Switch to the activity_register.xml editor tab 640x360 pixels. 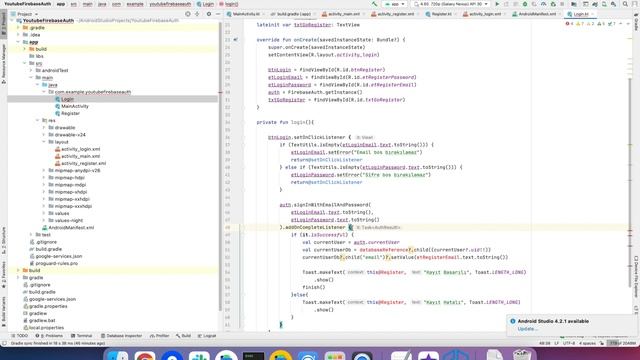click(x=394, y=14)
